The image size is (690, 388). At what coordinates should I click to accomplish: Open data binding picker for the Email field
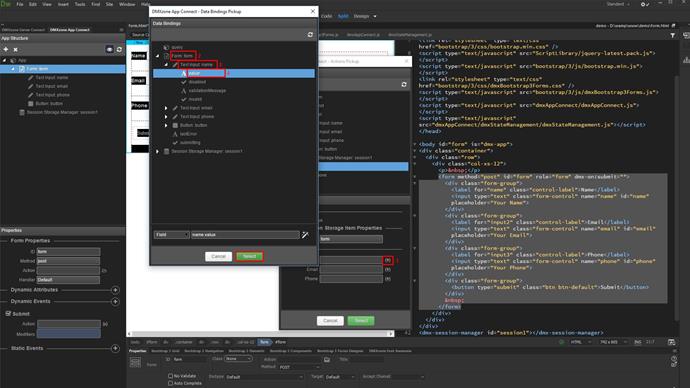388,270
